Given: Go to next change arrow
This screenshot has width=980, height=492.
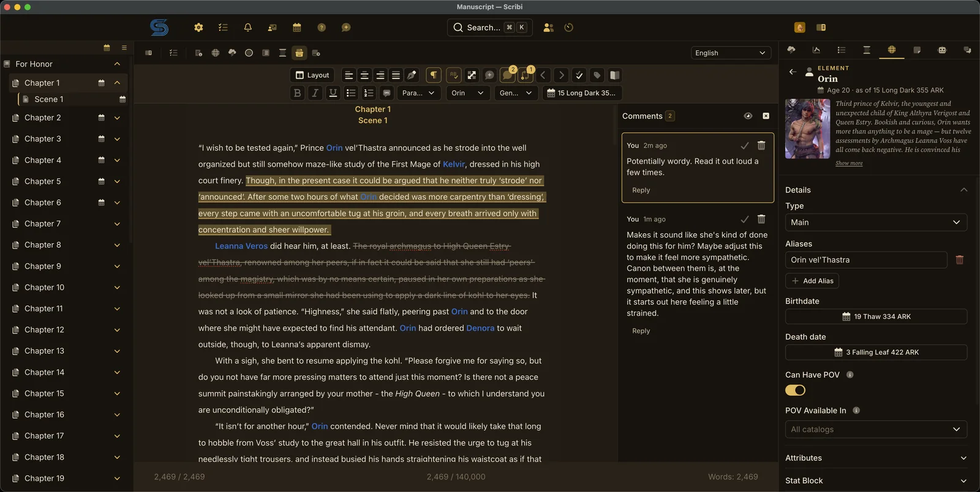Looking at the screenshot, I should click(x=561, y=75).
